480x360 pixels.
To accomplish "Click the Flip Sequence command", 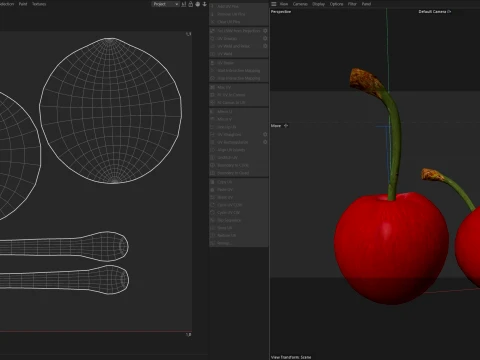I will [x=239, y=220].
